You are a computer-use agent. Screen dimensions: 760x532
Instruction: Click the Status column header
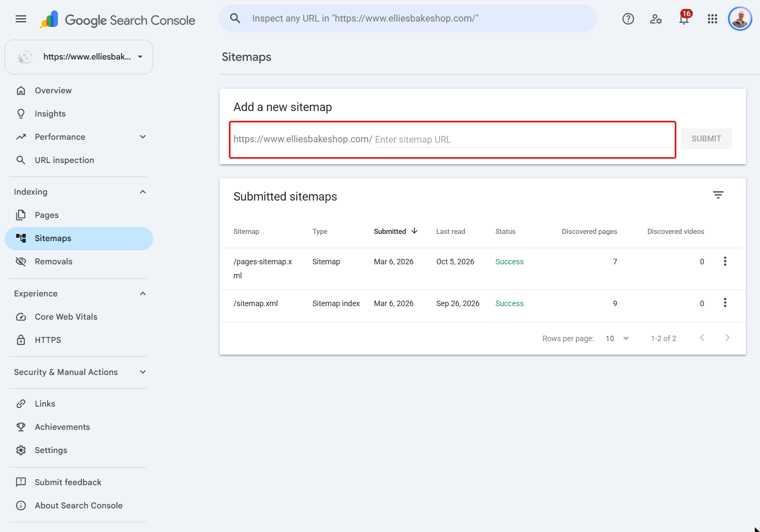click(505, 231)
